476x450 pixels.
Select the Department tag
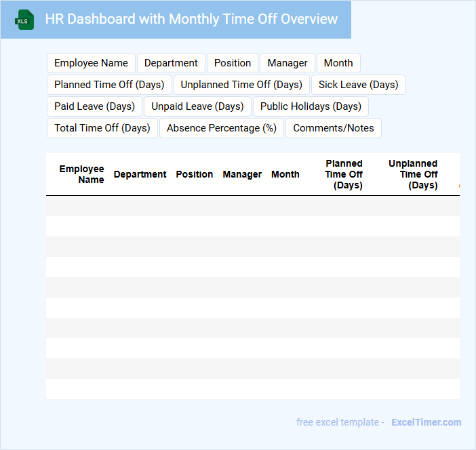point(171,63)
